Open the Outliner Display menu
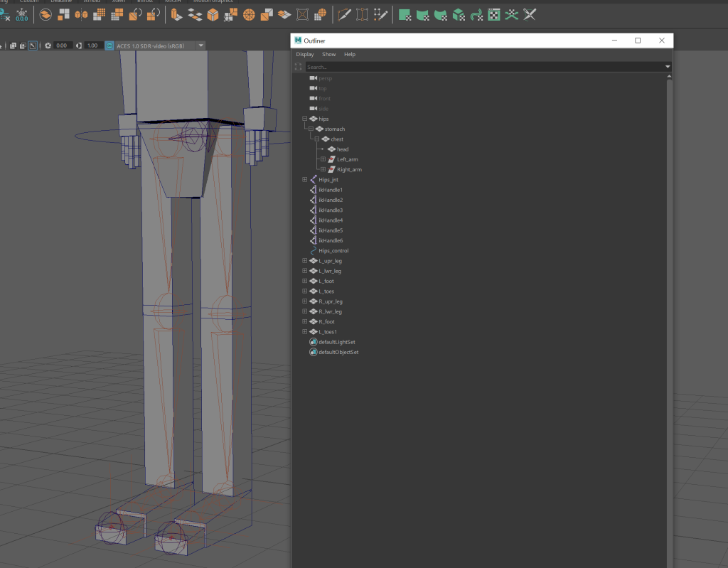The width and height of the screenshot is (728, 568). 305,54
